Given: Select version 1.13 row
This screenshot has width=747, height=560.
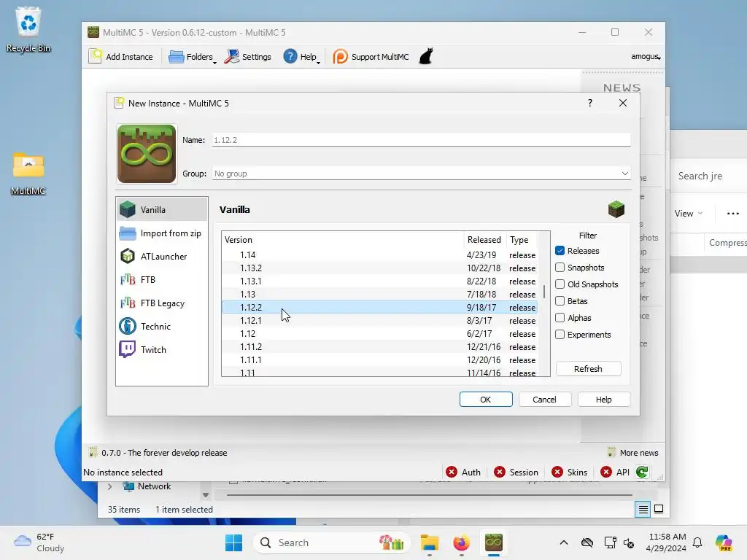Looking at the screenshot, I should (379, 295).
